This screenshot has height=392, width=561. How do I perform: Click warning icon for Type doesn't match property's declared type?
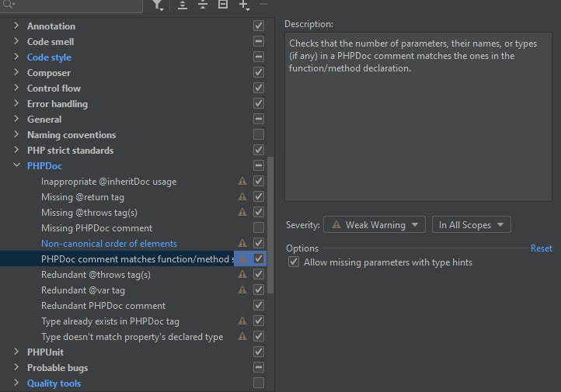pyautogui.click(x=242, y=336)
